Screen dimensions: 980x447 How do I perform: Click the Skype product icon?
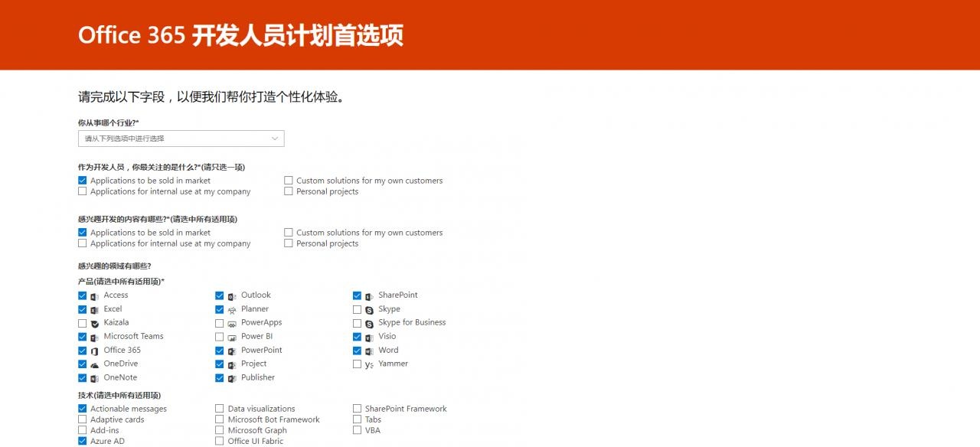coord(369,310)
